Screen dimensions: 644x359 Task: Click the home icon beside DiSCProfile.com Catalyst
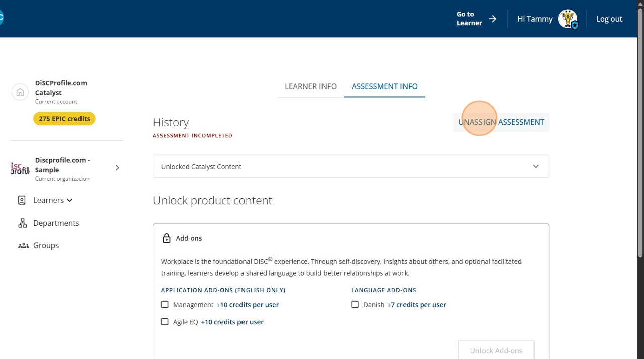(x=20, y=92)
